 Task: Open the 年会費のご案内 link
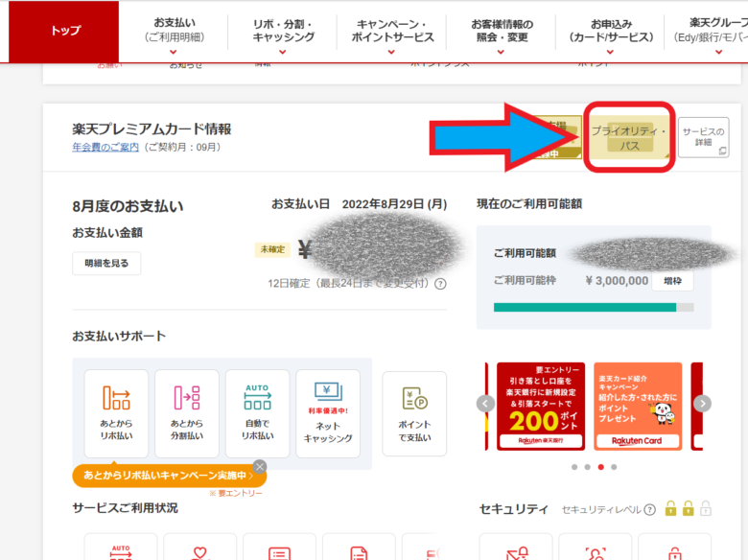[x=105, y=148]
